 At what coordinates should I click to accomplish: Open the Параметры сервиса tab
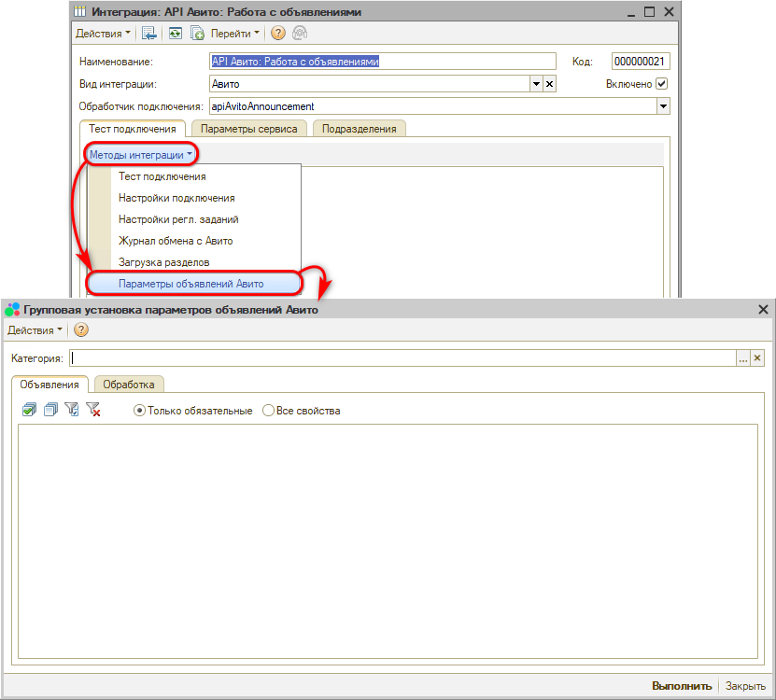click(x=249, y=129)
